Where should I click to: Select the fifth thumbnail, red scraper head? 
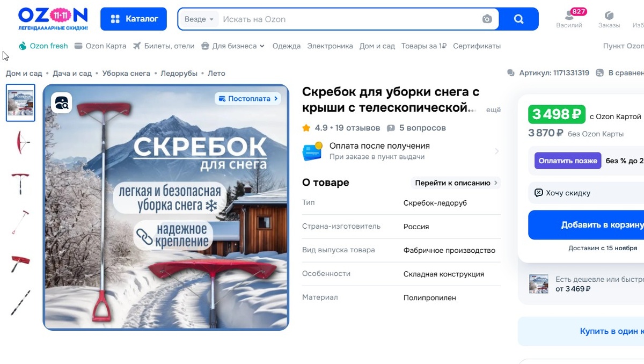tap(20, 263)
